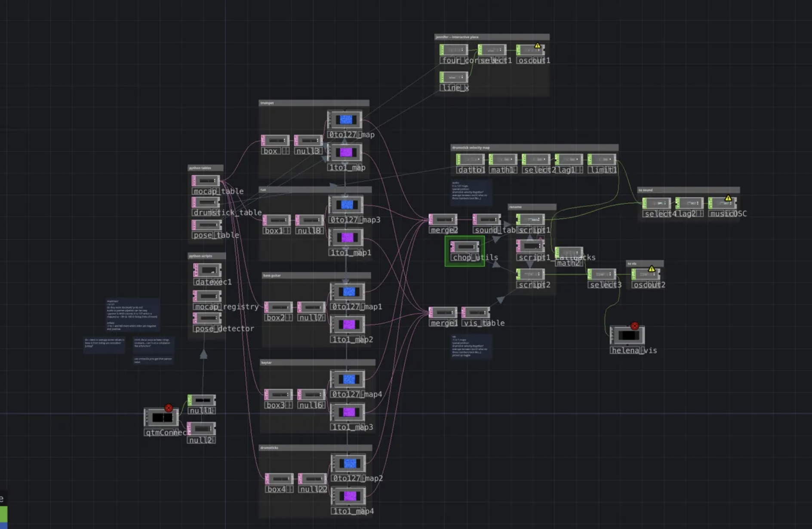The height and width of the screenshot is (529, 812).
Task: Select the merge2 node
Action: tap(443, 219)
